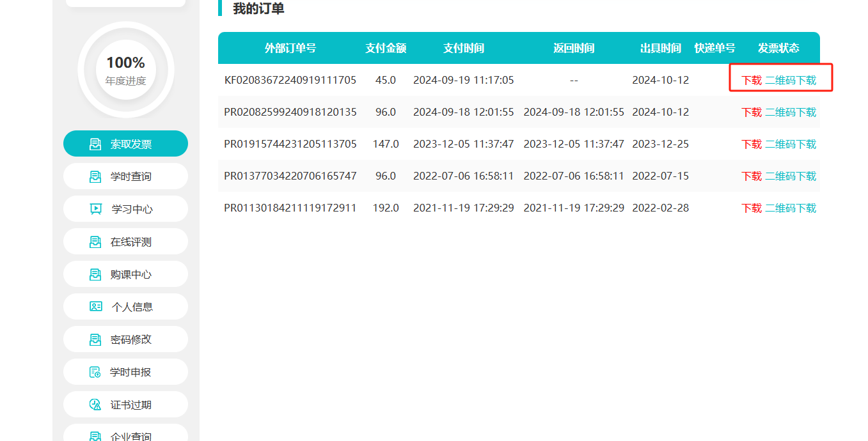Go to 学习中心 menu item
Screen dimensions: 868x441
[x=125, y=209]
